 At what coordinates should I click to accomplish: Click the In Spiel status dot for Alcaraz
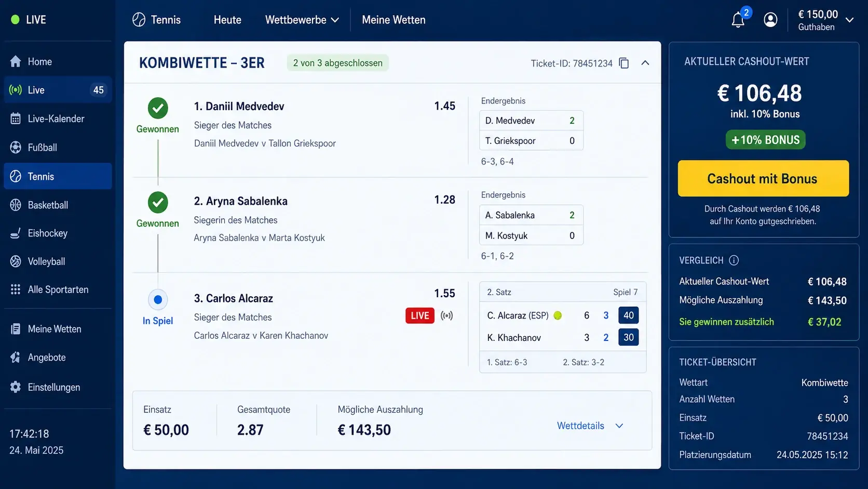[158, 299]
